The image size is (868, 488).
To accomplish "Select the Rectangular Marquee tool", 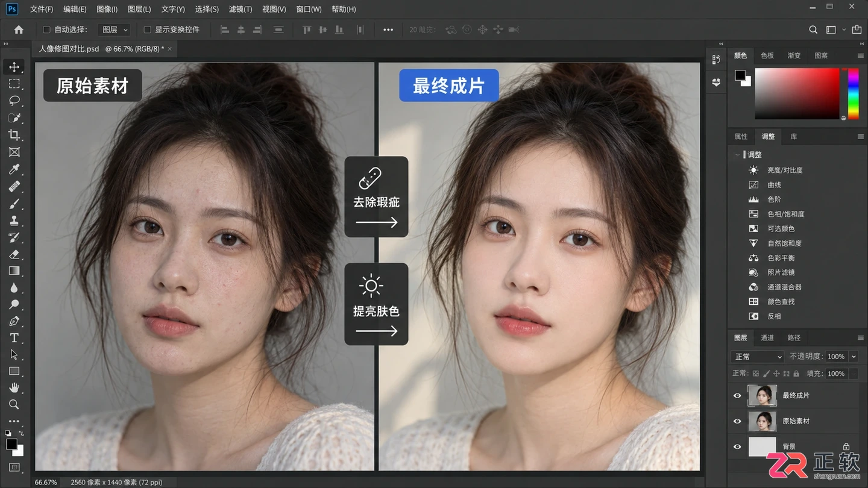I will 14,84.
